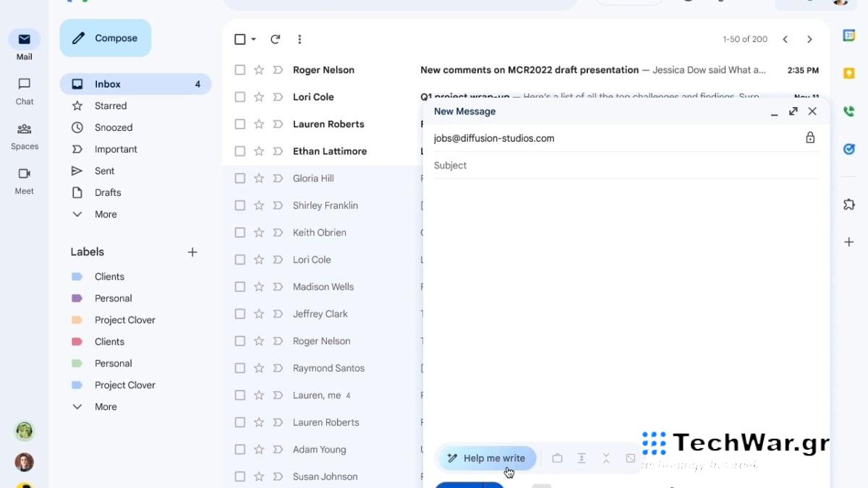
Task: Click the Help me write button
Action: click(486, 458)
